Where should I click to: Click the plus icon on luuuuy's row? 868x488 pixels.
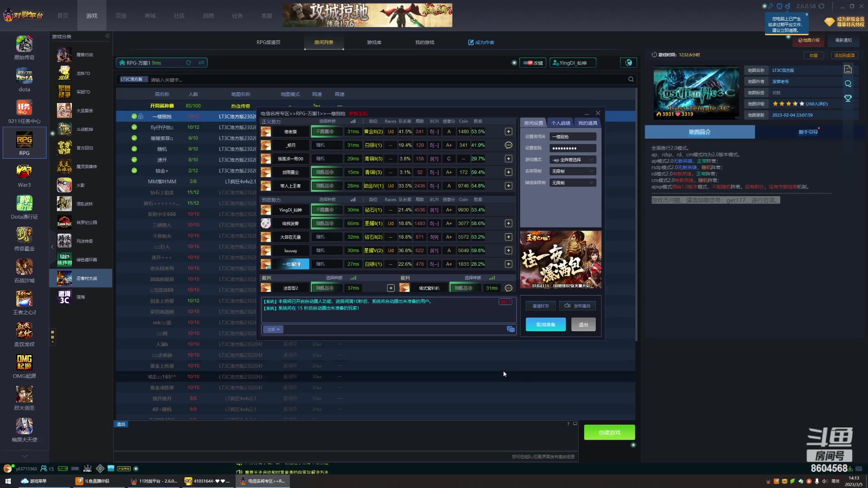[509, 250]
